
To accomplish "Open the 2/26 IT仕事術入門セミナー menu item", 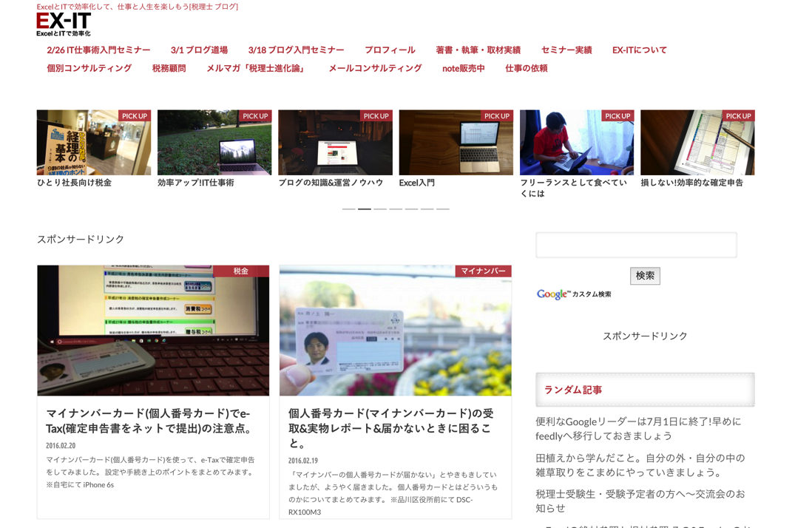I will (98, 50).
